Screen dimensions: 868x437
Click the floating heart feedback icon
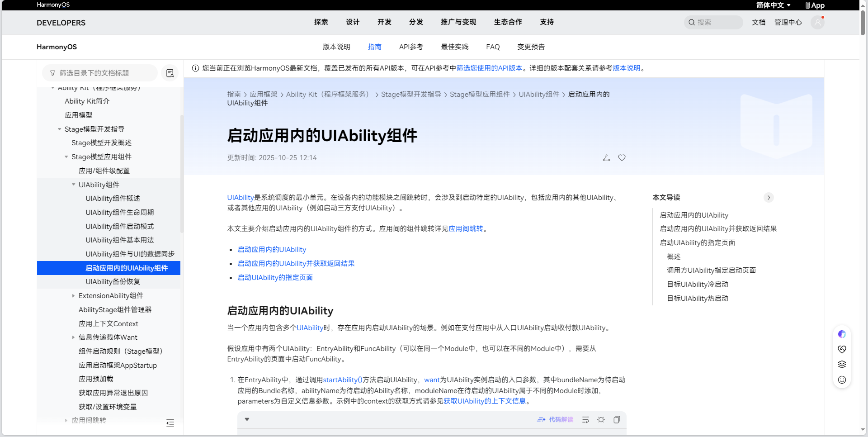842,349
